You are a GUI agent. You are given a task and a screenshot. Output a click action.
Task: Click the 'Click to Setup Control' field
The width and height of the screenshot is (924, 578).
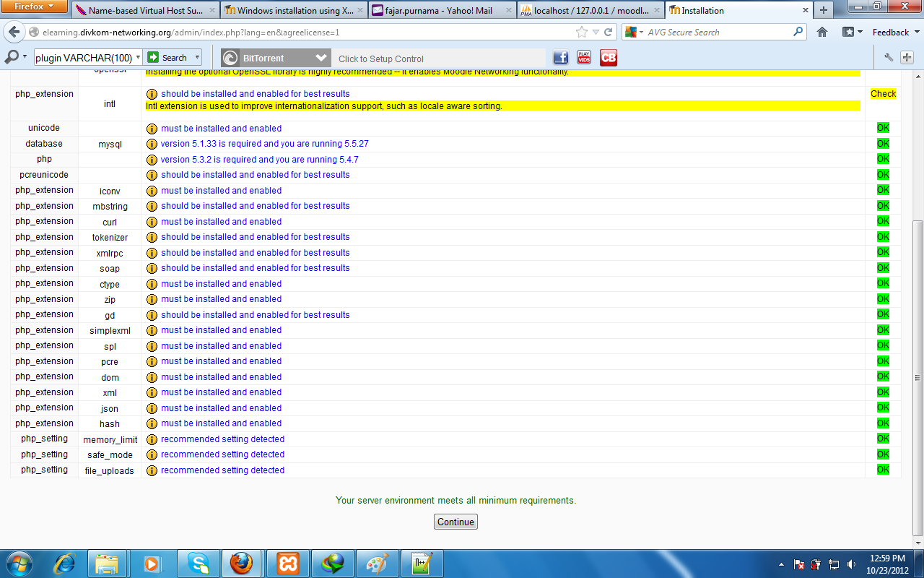438,59
